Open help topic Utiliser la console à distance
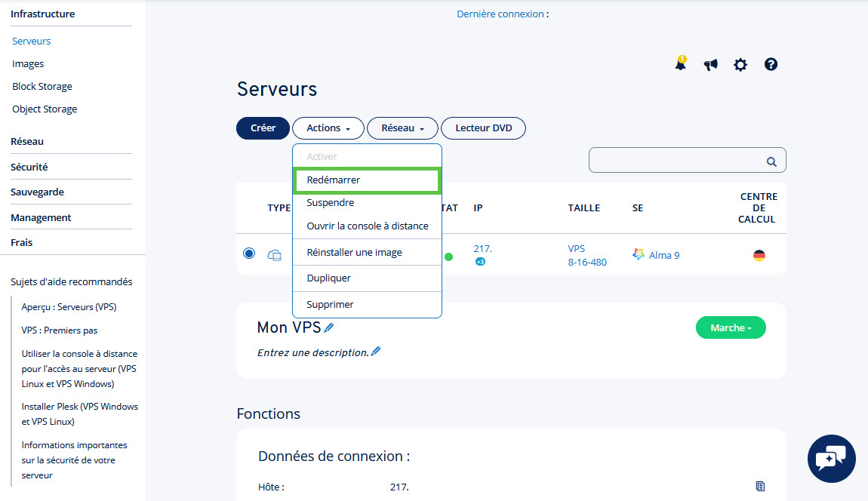The height and width of the screenshot is (501, 868). click(79, 369)
